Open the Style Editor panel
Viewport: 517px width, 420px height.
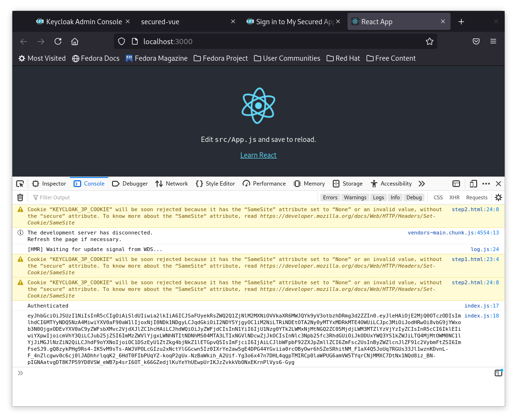(216, 184)
